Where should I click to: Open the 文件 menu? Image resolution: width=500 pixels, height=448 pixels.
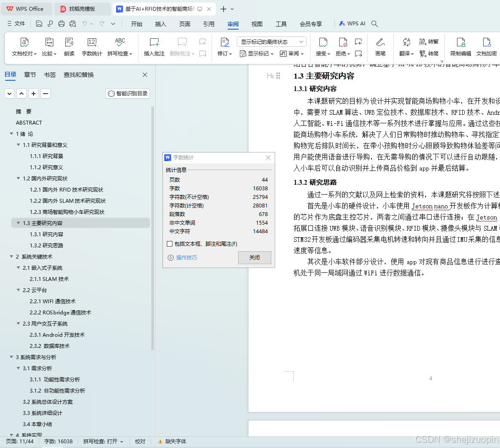point(16,24)
